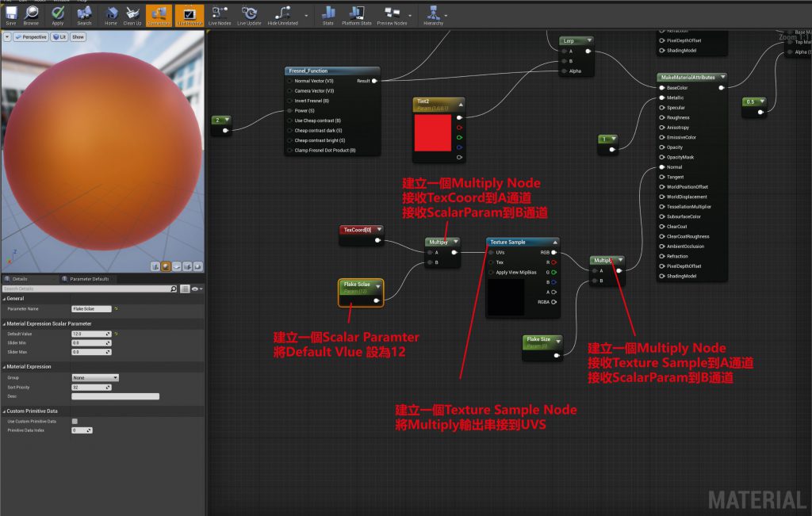Toggle the Live Preview toolbar button

pos(189,14)
